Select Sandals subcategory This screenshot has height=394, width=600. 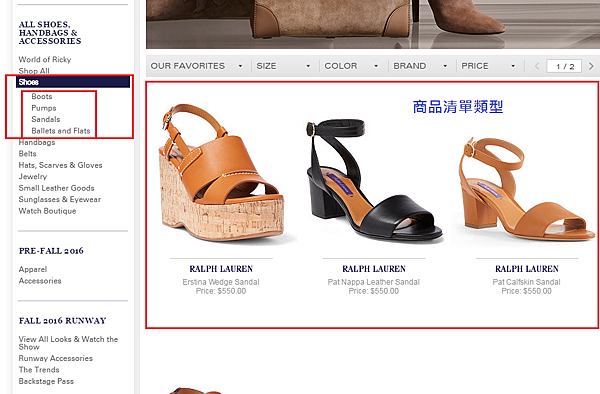click(46, 119)
